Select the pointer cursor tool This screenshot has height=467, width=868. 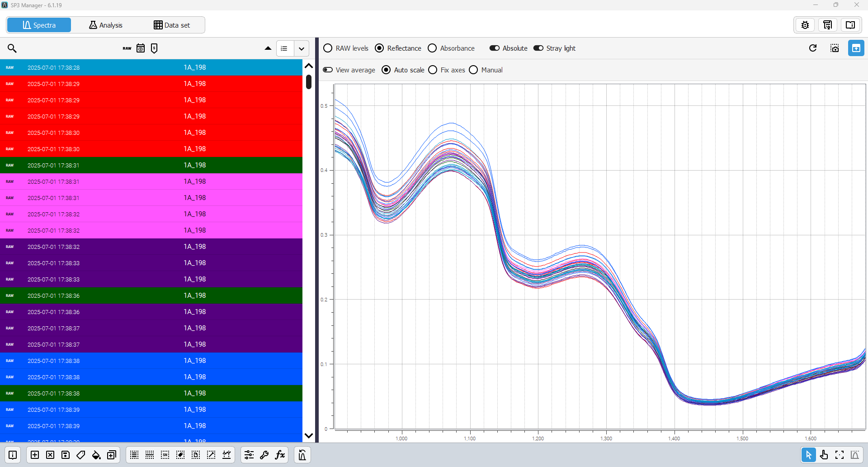click(808, 455)
